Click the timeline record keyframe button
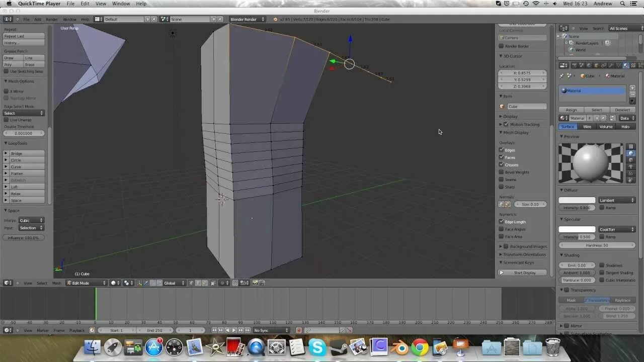The width and height of the screenshot is (644, 362). tap(299, 330)
